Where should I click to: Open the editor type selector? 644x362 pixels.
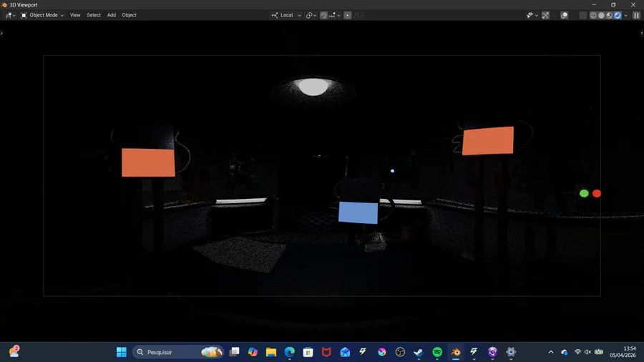point(10,15)
